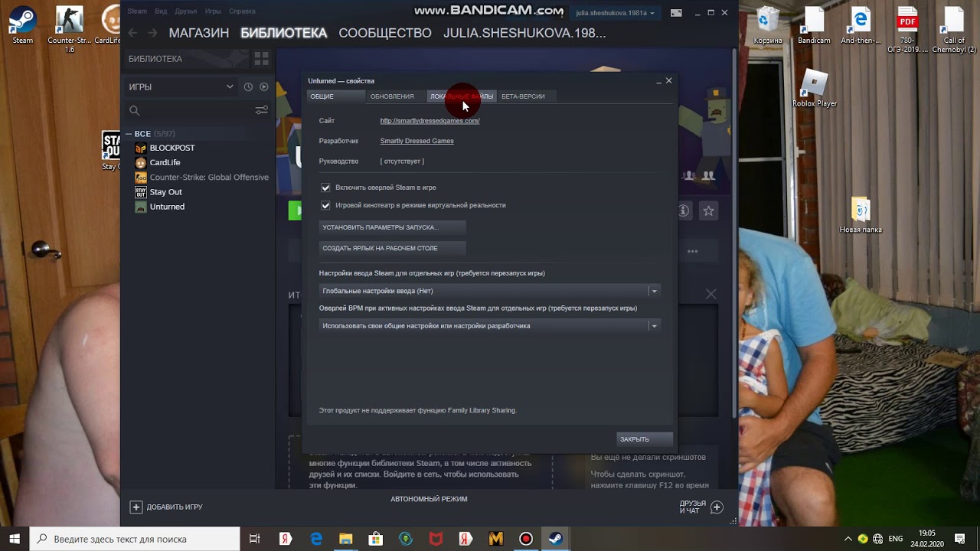980x551 pixels.
Task: Go to МАГАЗИН section
Action: pos(199,33)
